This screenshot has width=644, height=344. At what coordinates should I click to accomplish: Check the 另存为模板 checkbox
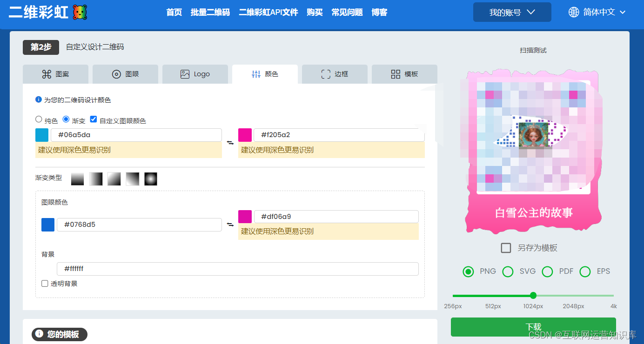pyautogui.click(x=506, y=248)
